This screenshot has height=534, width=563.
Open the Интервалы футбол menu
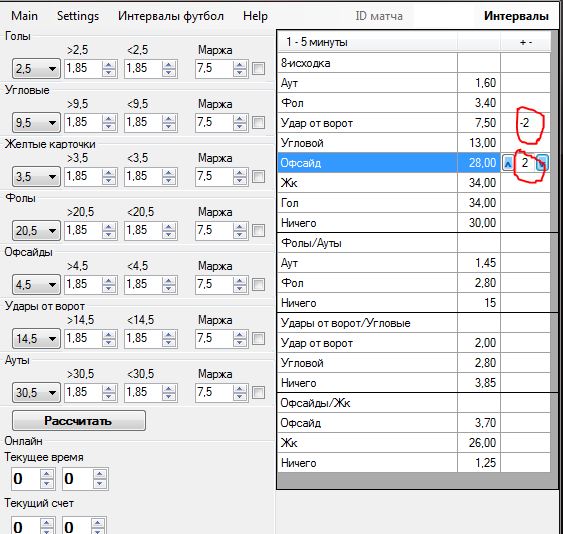(171, 16)
